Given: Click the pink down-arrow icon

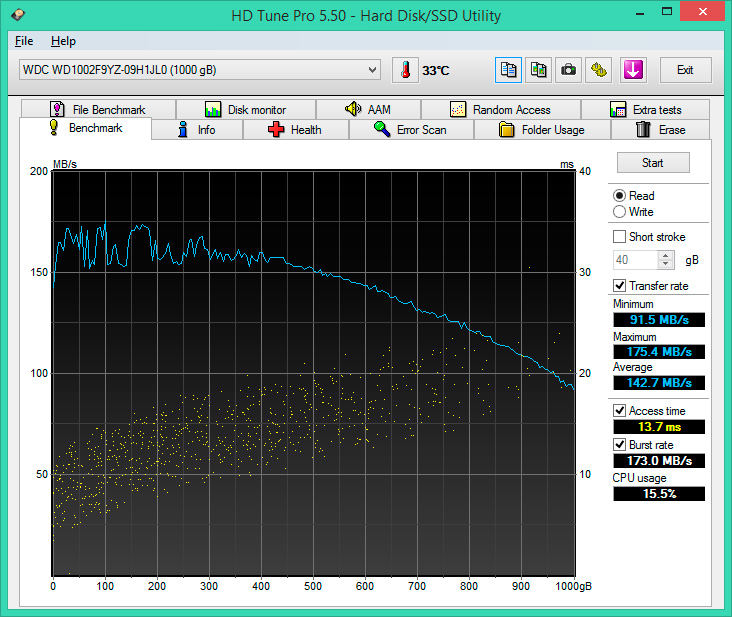Looking at the screenshot, I should click(x=633, y=70).
